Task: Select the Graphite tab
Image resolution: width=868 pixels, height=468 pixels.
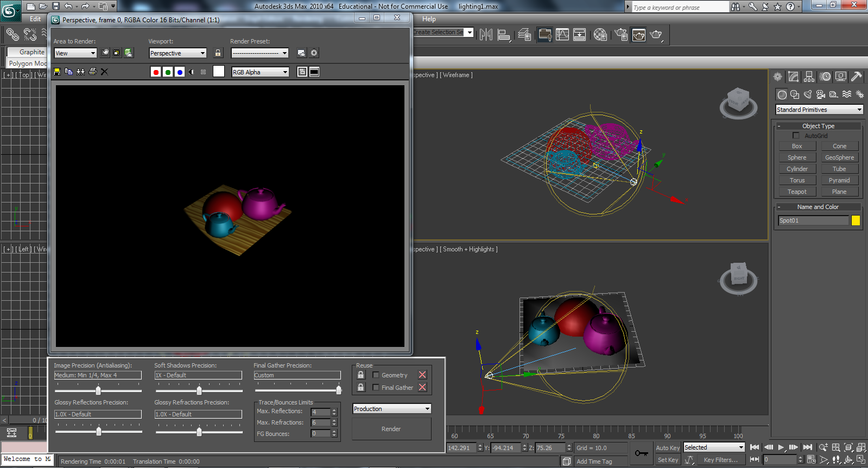Action: (32, 52)
